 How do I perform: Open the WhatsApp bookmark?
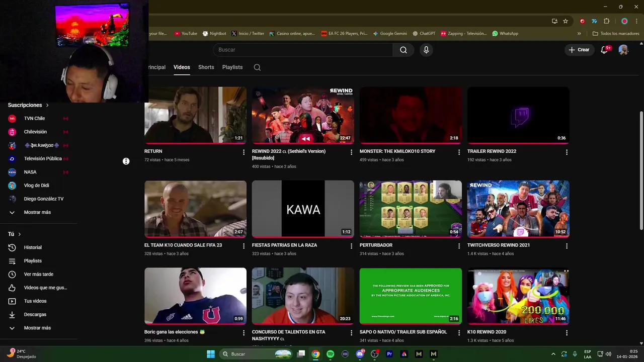coord(505,34)
